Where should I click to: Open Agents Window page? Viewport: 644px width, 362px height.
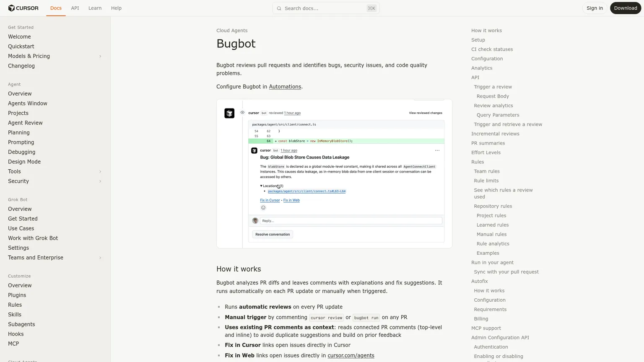(x=28, y=103)
